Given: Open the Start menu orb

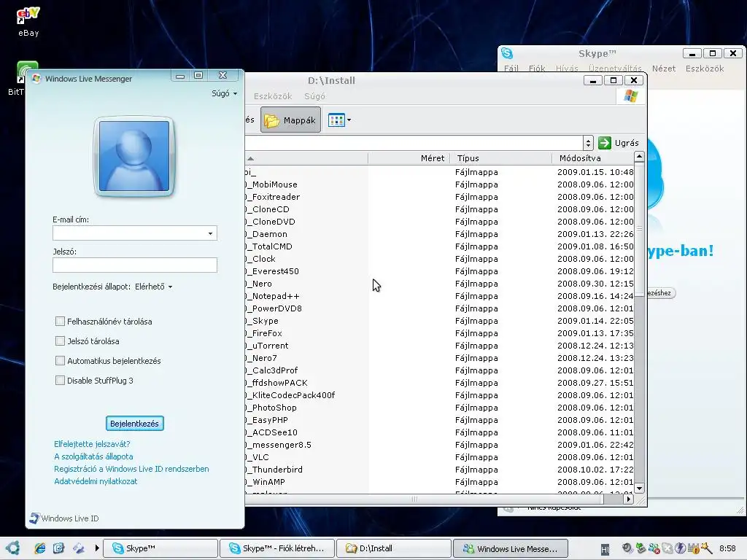Looking at the screenshot, I should 13,548.
